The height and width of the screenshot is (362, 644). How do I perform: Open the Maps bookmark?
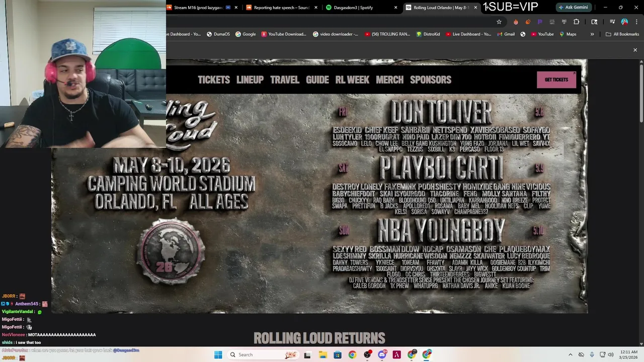pos(568,34)
